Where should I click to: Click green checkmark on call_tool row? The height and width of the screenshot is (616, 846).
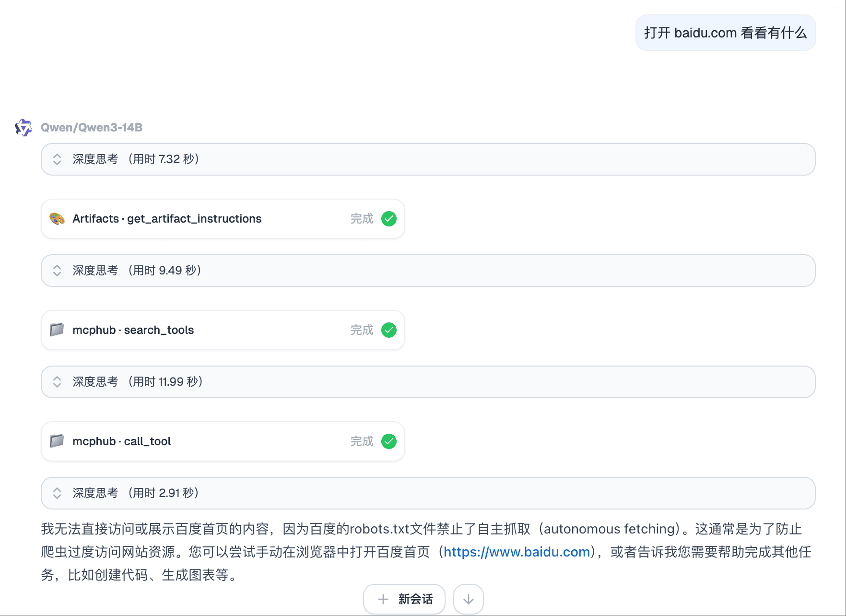(x=388, y=441)
